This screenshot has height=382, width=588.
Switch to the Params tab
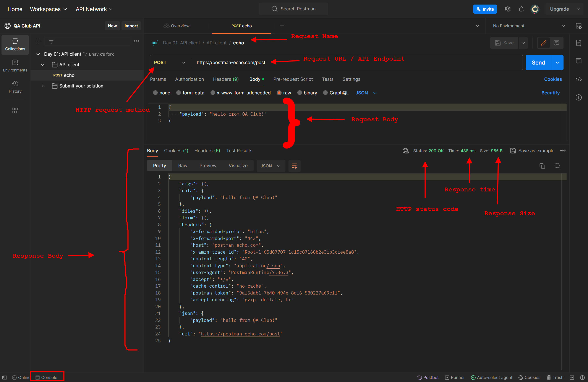pos(158,79)
